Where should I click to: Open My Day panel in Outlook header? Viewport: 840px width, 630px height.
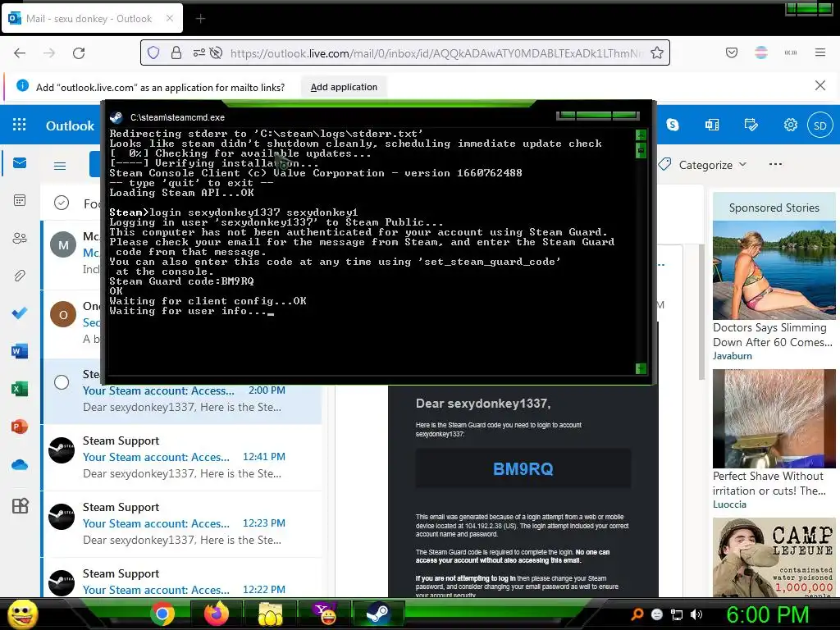[x=751, y=125]
